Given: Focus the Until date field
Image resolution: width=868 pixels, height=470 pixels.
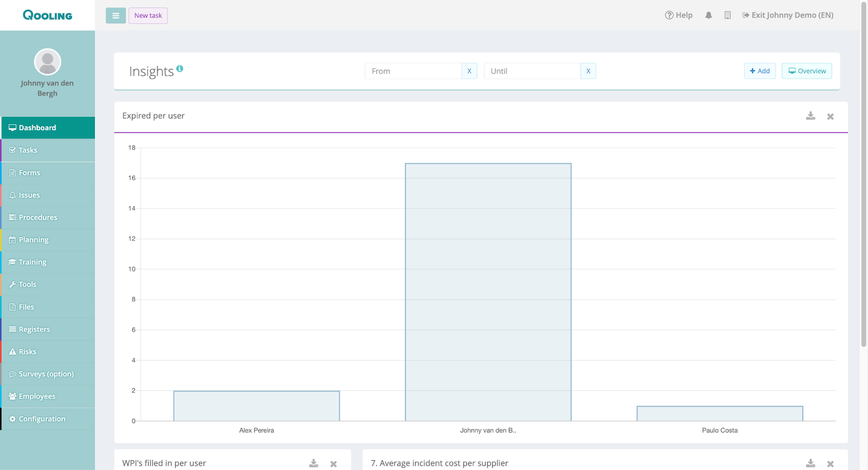Looking at the screenshot, I should tap(532, 71).
